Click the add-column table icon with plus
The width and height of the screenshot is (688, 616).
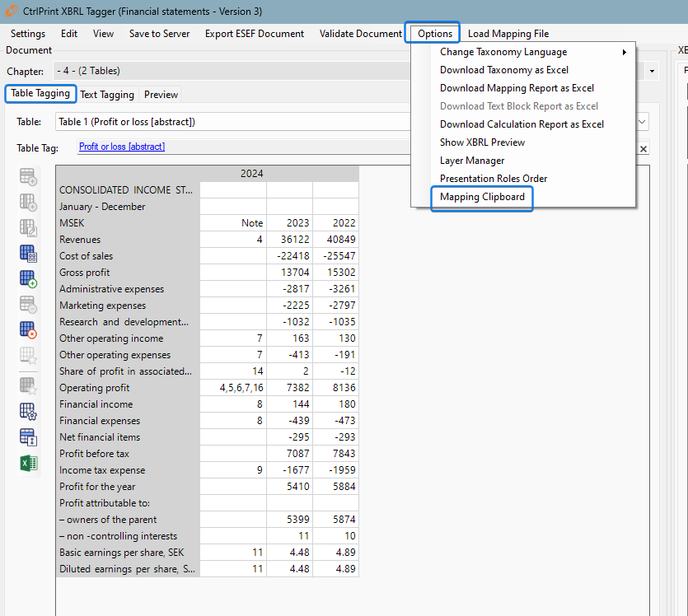click(x=28, y=203)
